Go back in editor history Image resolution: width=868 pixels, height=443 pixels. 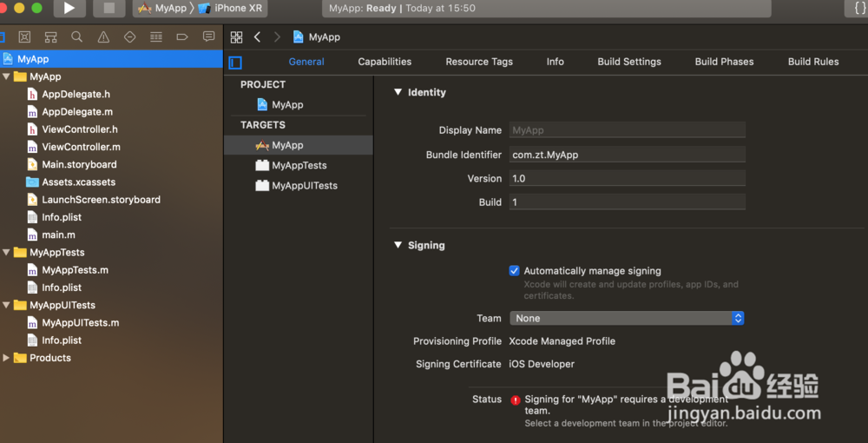pos(257,37)
